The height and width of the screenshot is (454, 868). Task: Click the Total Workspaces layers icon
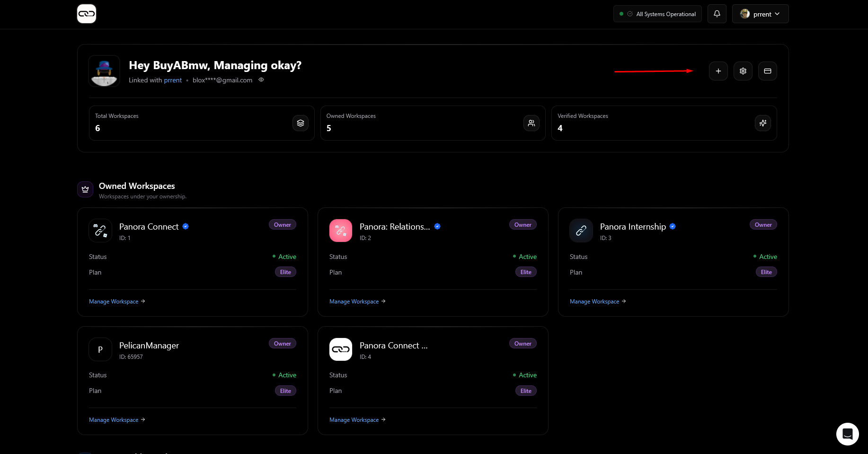301,123
